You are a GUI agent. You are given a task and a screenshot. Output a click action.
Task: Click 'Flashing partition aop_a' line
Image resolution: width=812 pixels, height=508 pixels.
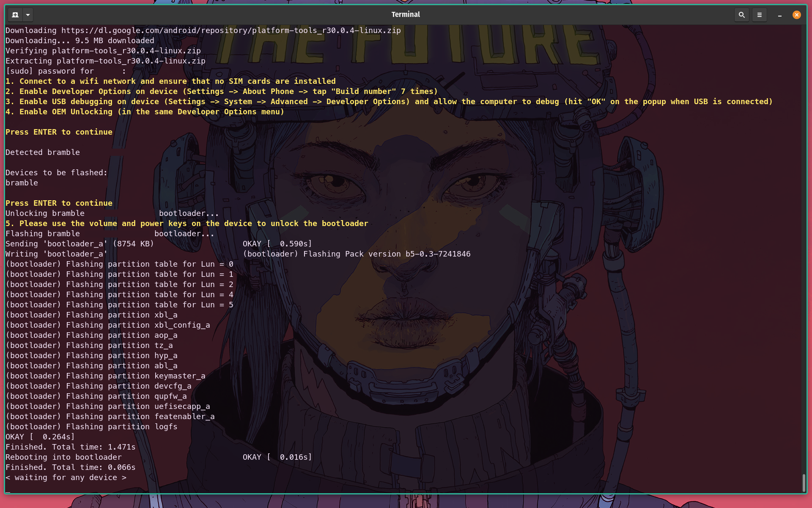91,335
